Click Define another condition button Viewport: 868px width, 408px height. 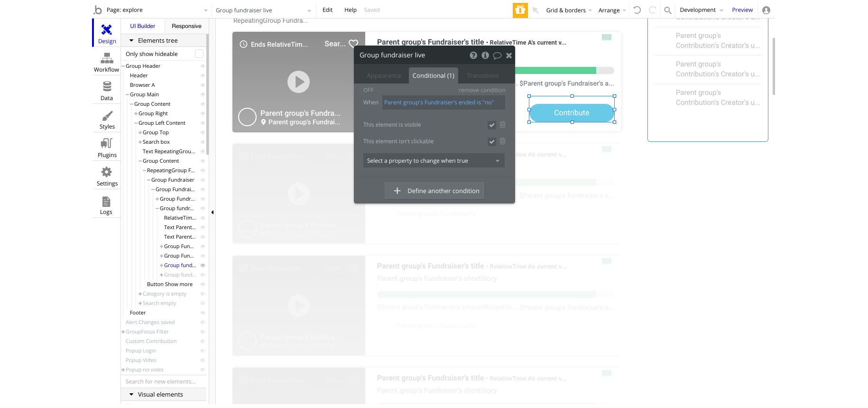click(x=434, y=191)
